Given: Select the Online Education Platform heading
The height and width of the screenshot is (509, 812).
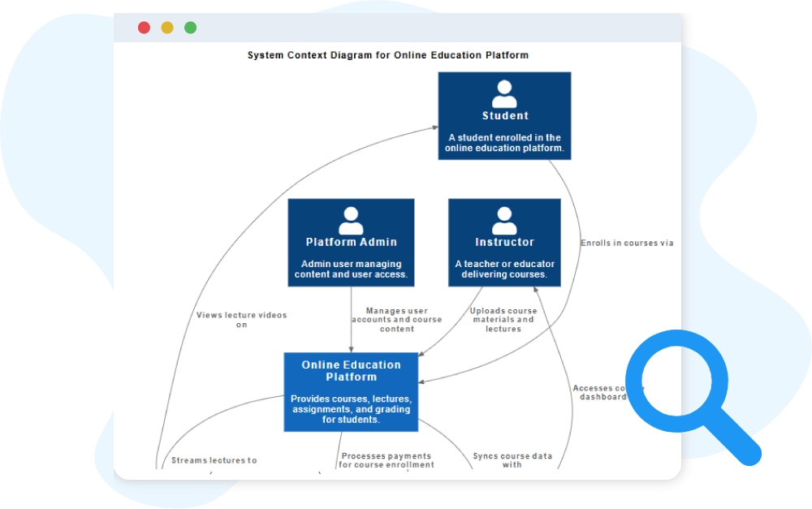Looking at the screenshot, I should coord(352,371).
